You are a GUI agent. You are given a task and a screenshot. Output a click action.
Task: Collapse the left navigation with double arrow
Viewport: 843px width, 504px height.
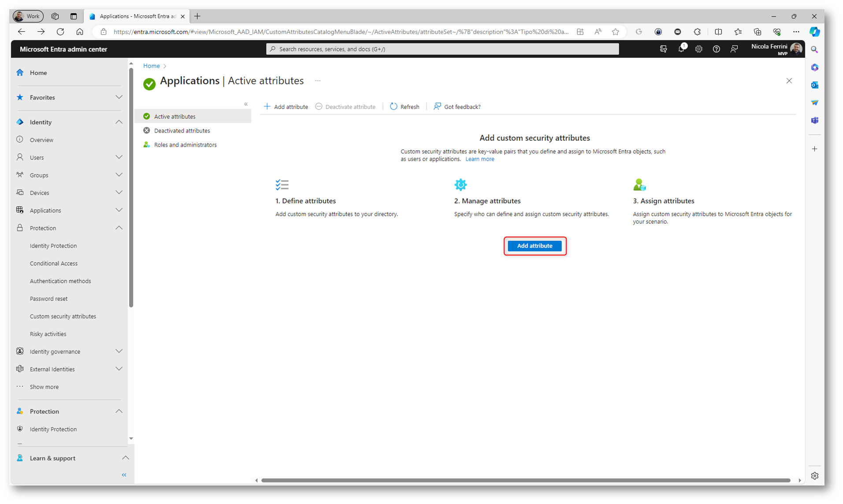pos(124,475)
